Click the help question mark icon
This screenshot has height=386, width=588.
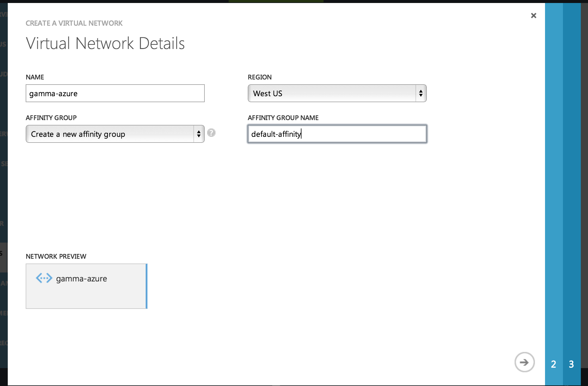click(211, 133)
